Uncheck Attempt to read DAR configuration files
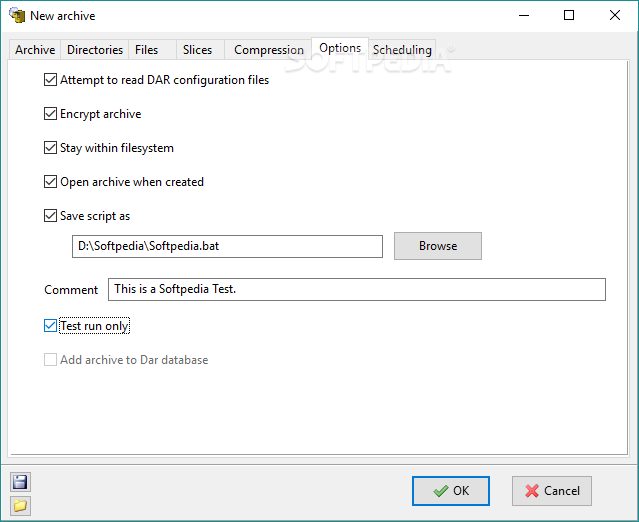639x522 pixels. (x=50, y=79)
